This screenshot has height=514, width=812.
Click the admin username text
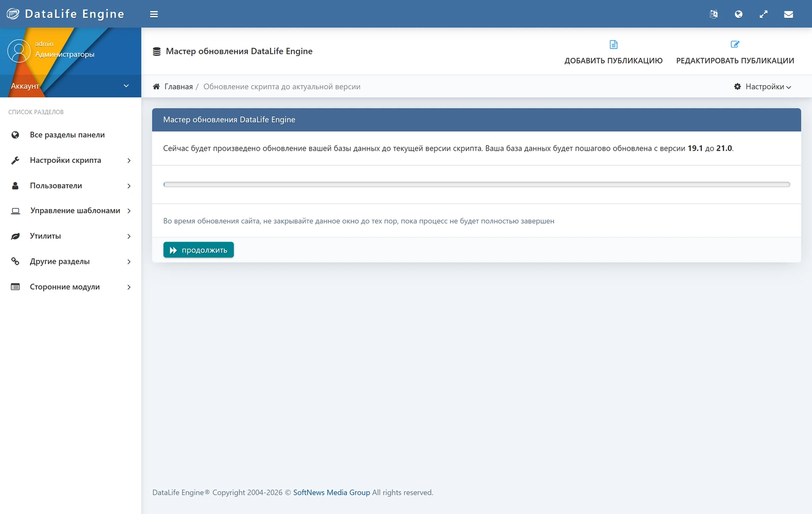[44, 44]
